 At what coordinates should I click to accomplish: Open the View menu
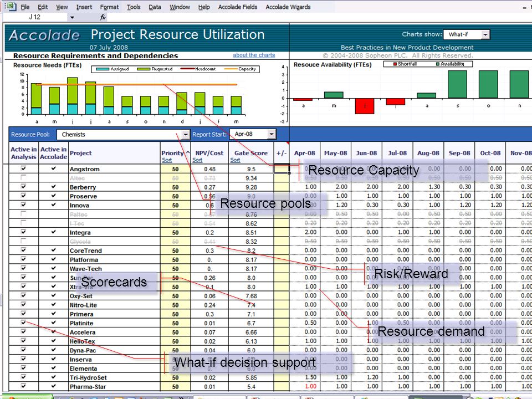62,7
